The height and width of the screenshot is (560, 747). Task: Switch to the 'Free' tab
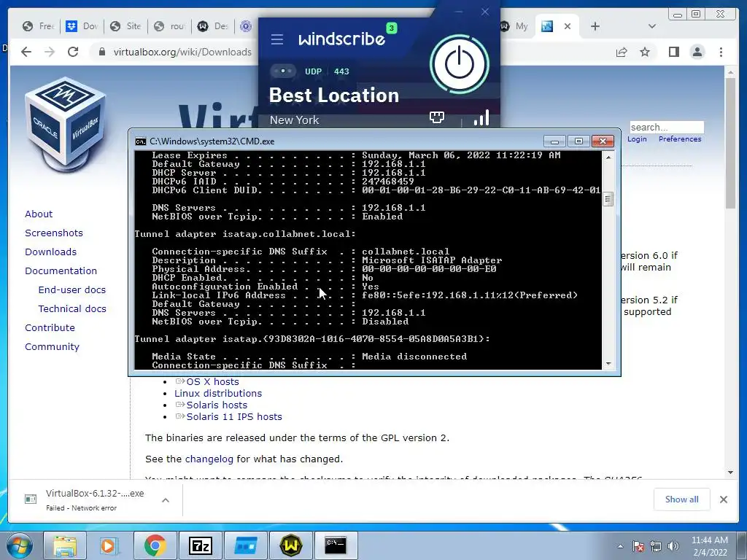coord(39,26)
